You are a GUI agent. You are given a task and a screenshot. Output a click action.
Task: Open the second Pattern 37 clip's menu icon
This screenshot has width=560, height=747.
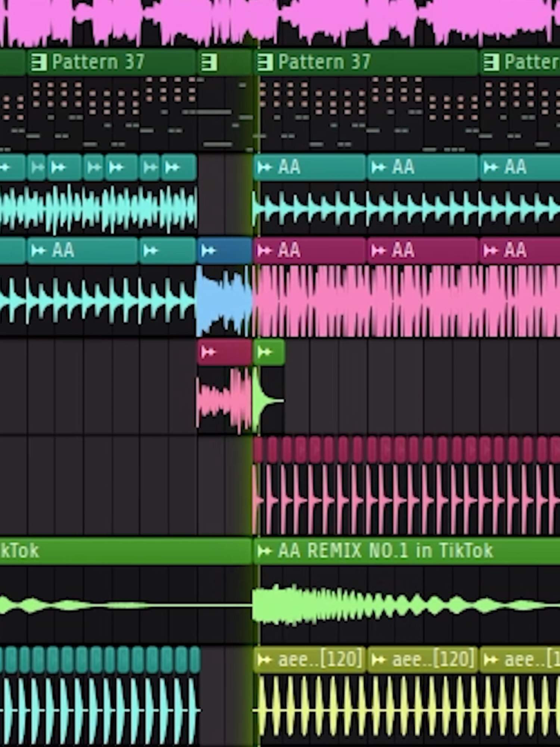click(x=265, y=62)
